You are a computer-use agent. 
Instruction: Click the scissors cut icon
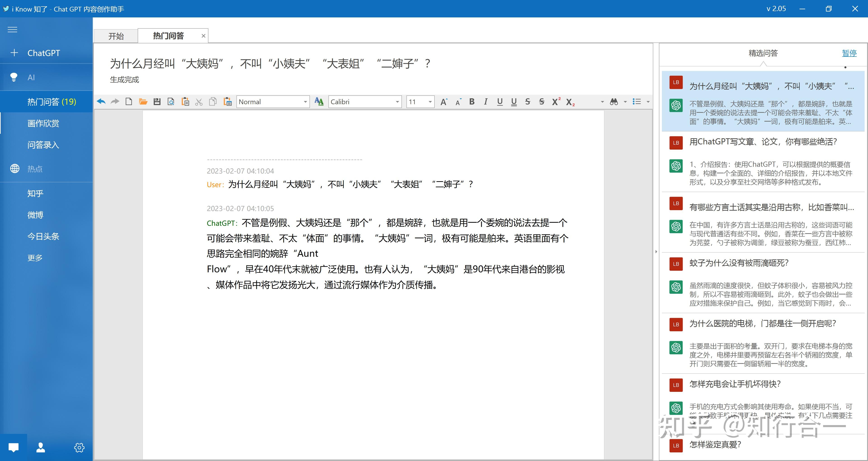(199, 101)
